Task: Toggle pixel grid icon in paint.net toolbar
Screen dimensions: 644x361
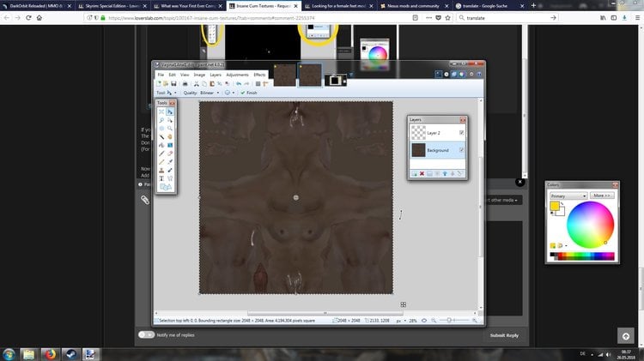Action: [x=258, y=84]
